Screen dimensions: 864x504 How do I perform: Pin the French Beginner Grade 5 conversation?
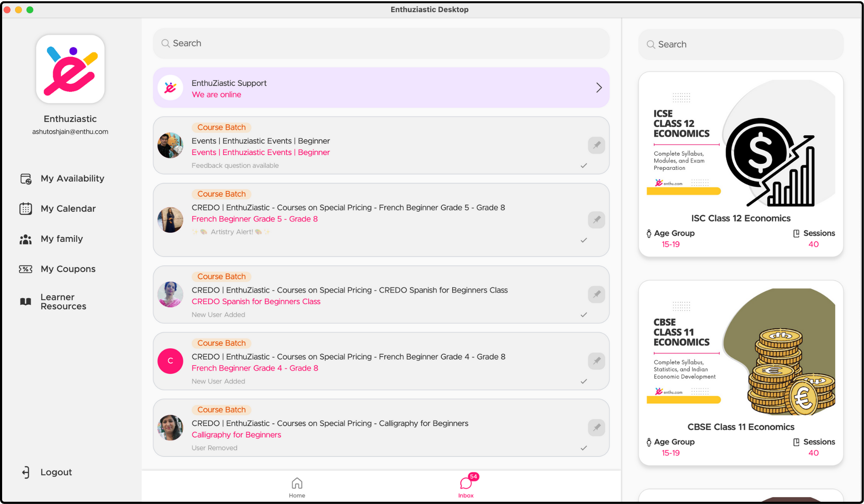pyautogui.click(x=597, y=220)
